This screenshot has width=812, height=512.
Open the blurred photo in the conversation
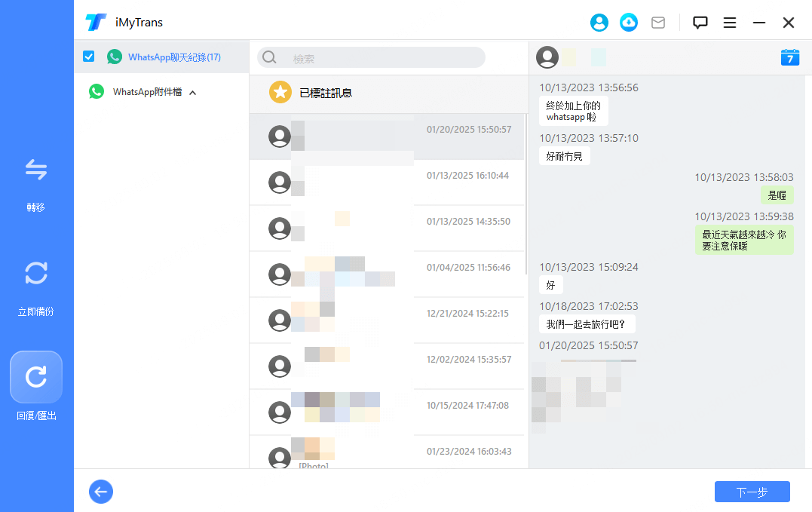(x=584, y=397)
